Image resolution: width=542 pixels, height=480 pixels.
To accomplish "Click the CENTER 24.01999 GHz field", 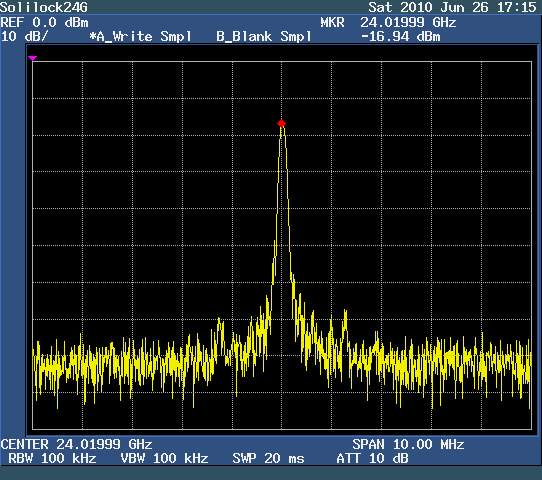I will point(76,444).
